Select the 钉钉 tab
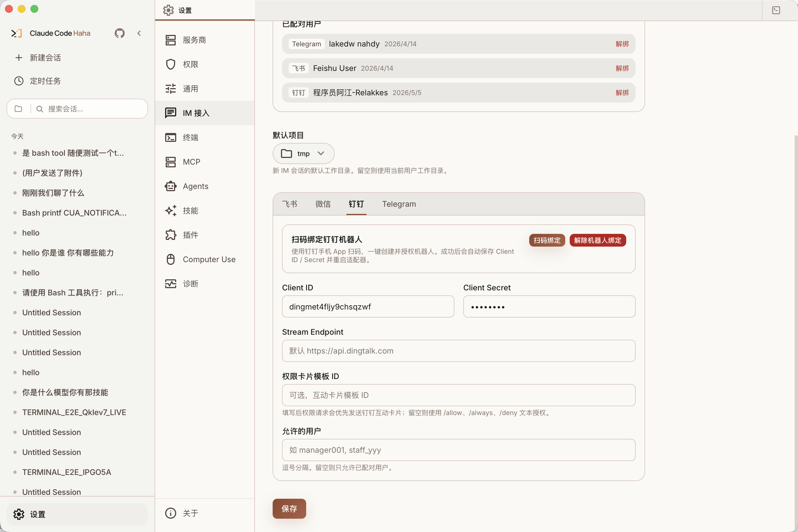Viewport: 798px width, 532px height. (x=356, y=204)
